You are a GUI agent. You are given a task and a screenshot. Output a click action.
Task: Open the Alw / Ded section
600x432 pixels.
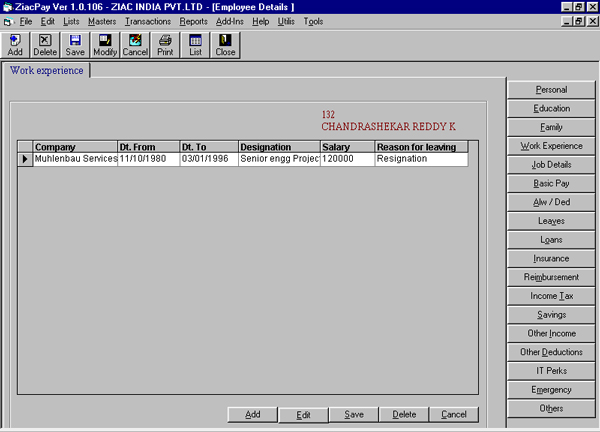tap(551, 202)
